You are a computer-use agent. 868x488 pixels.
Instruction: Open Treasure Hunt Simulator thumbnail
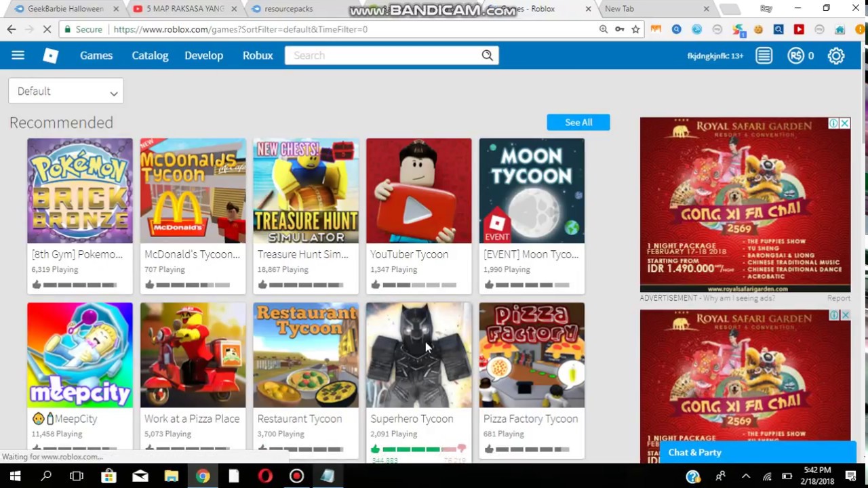tap(306, 191)
